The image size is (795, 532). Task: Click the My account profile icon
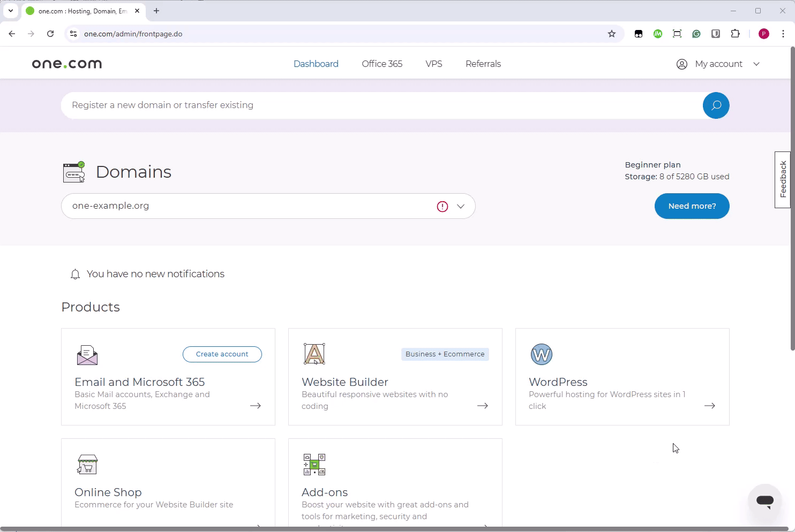681,64
